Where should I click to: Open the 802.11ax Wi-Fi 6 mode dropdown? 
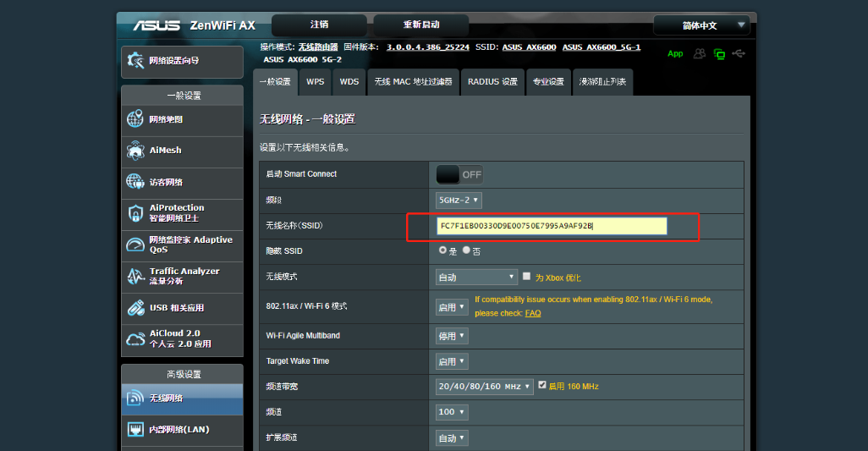(452, 307)
